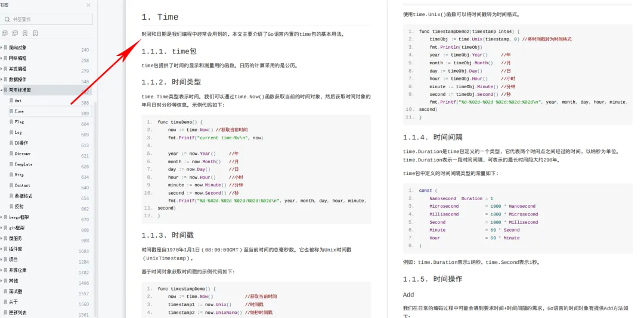Click the bookmark icon beside IO操作
Image resolution: width=644 pixels, height=318 pixels.
(11, 143)
